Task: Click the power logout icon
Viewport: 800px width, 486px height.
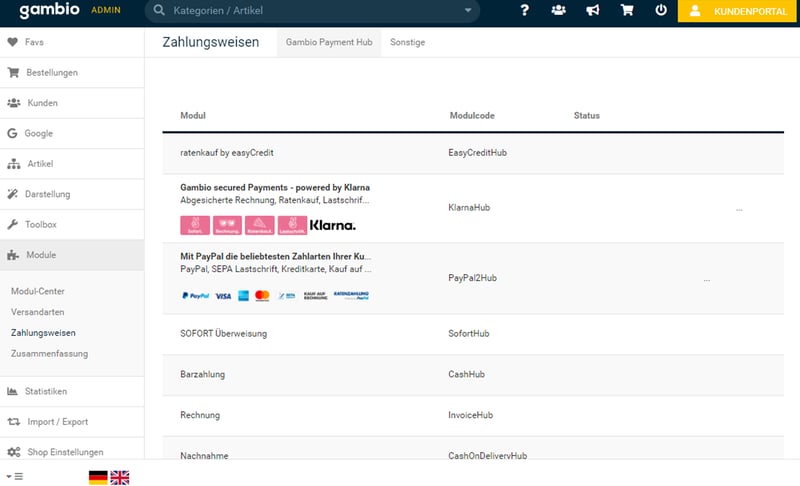Action: click(661, 11)
